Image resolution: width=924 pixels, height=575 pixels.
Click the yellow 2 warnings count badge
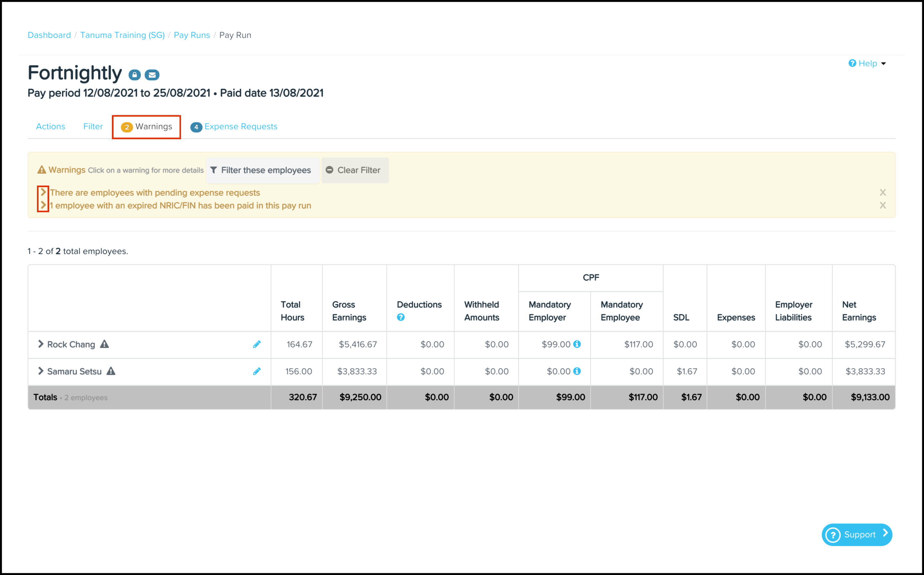point(127,127)
